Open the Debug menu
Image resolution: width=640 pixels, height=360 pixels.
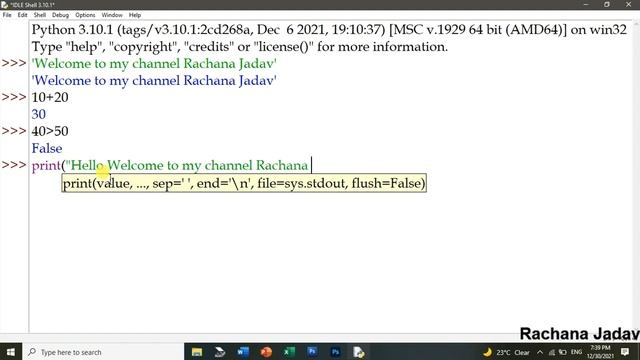click(x=60, y=15)
